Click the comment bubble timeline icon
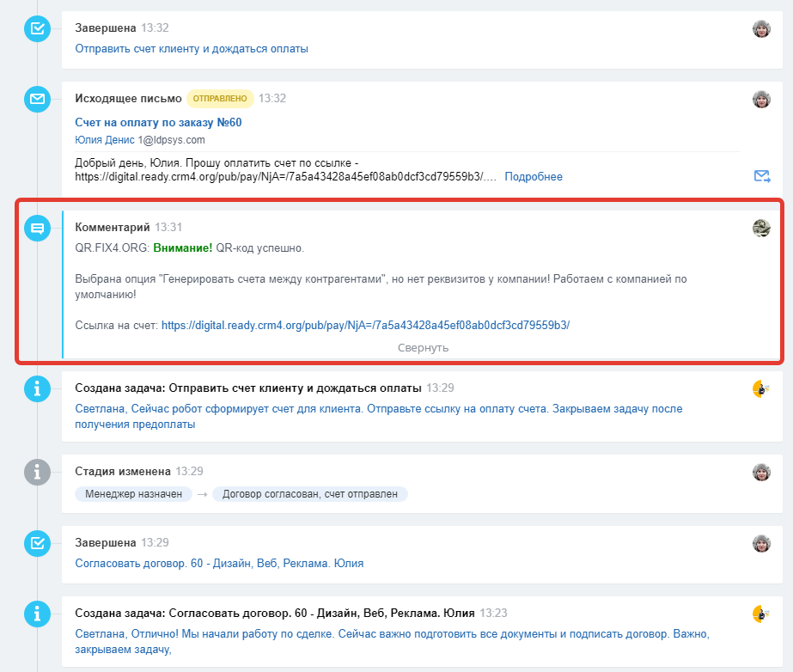Screen dimensions: 793x672 (x=37, y=229)
